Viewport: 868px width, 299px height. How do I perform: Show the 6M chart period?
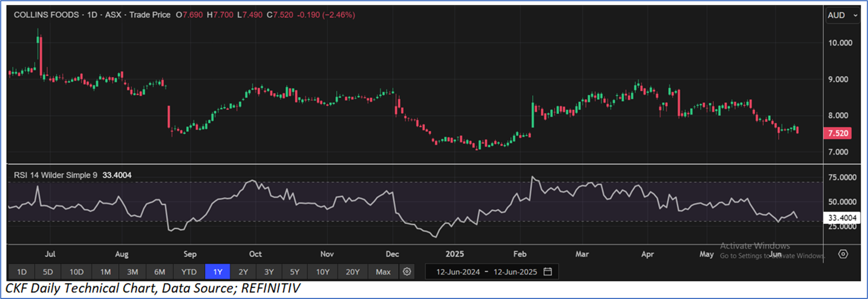(x=160, y=271)
